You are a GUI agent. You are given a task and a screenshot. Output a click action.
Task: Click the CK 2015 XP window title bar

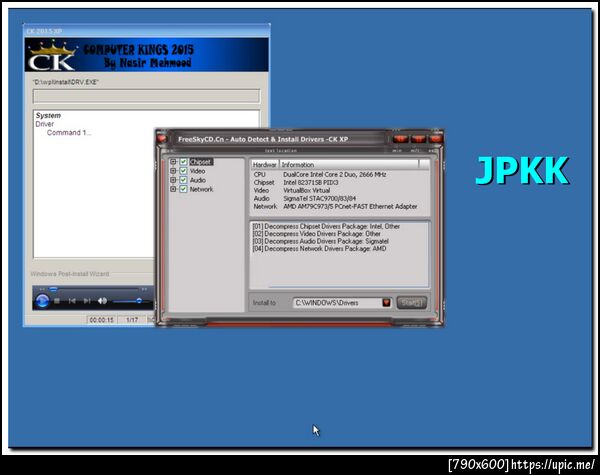pyautogui.click(x=147, y=31)
